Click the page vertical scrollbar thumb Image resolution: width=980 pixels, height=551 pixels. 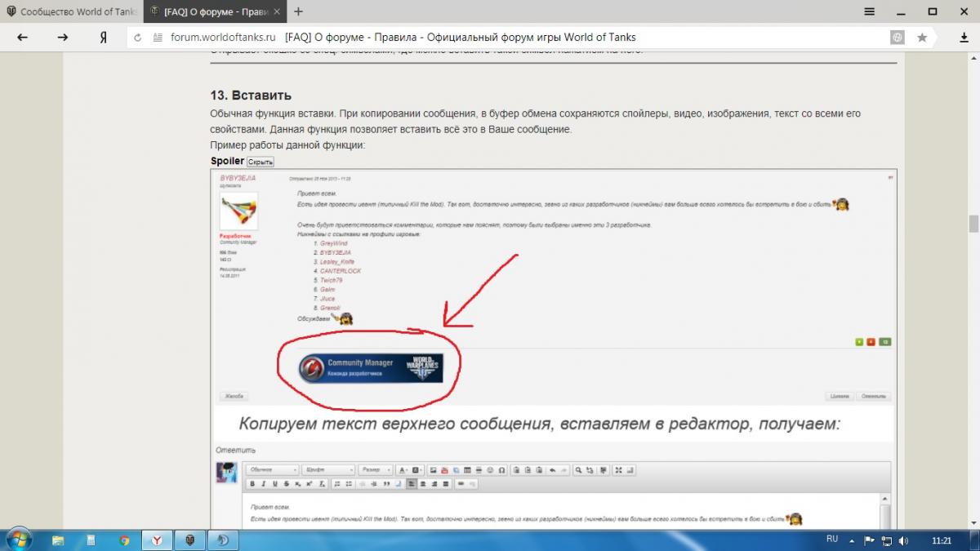pos(973,224)
